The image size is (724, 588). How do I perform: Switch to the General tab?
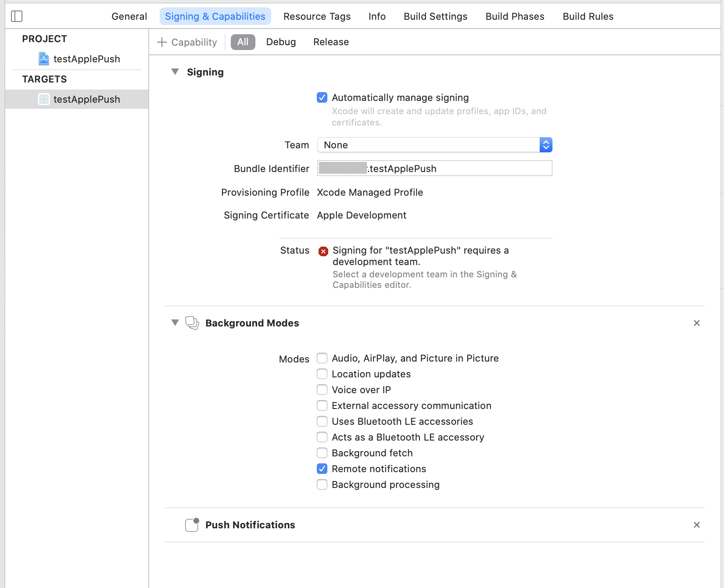pos(129,16)
